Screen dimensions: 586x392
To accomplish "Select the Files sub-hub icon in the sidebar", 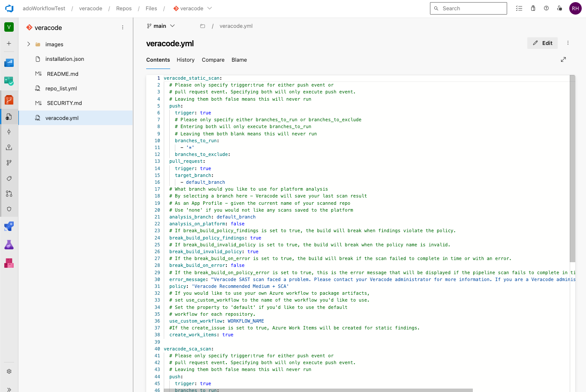I will [x=9, y=117].
